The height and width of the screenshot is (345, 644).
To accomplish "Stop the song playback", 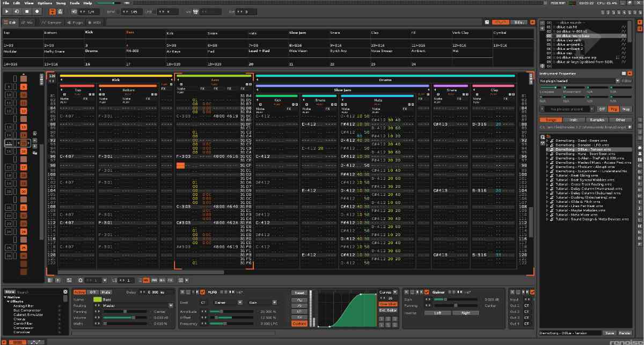I will pos(27,11).
